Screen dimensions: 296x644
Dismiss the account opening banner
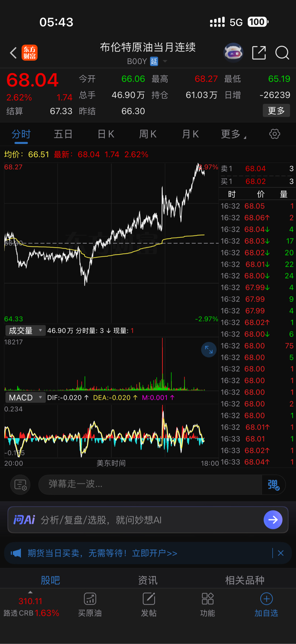click(x=281, y=553)
